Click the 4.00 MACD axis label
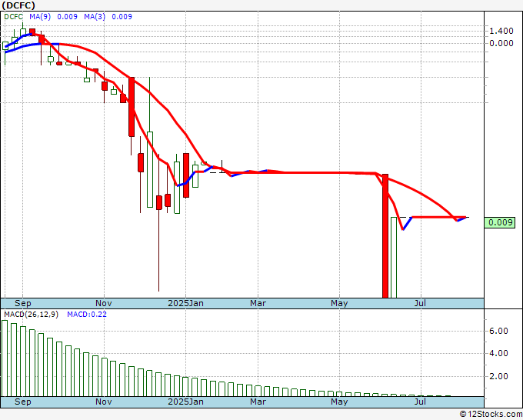 498,353
